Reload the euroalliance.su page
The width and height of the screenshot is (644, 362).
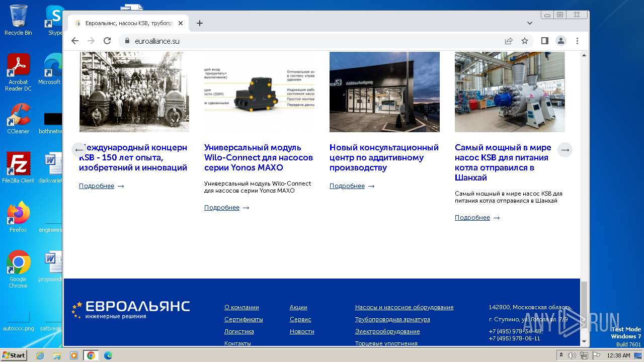pyautogui.click(x=107, y=41)
